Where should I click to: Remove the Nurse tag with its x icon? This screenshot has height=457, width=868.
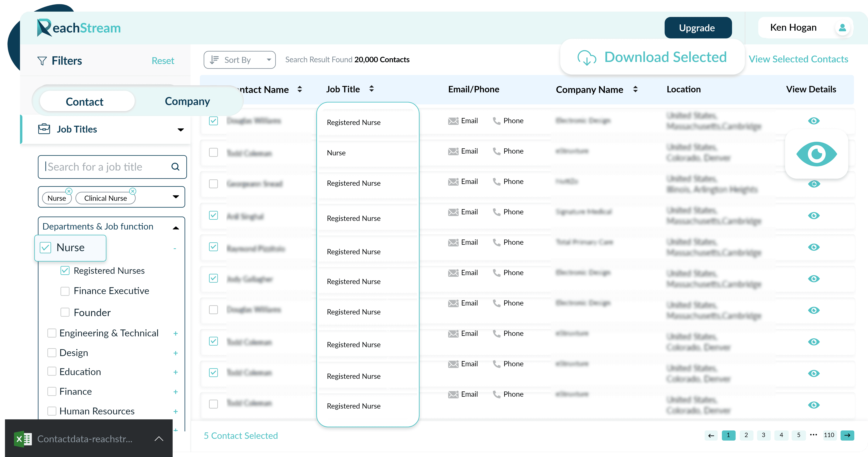click(x=69, y=191)
